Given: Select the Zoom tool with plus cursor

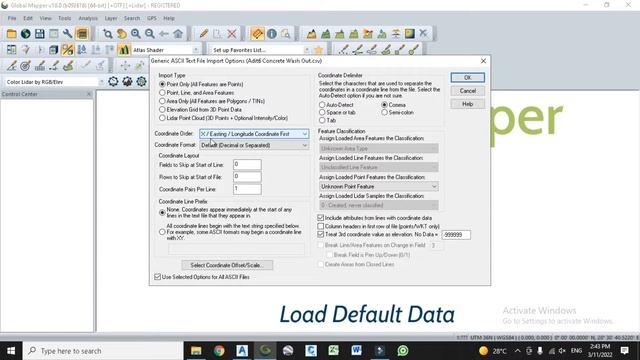Looking at the screenshot, I should click(107, 34).
